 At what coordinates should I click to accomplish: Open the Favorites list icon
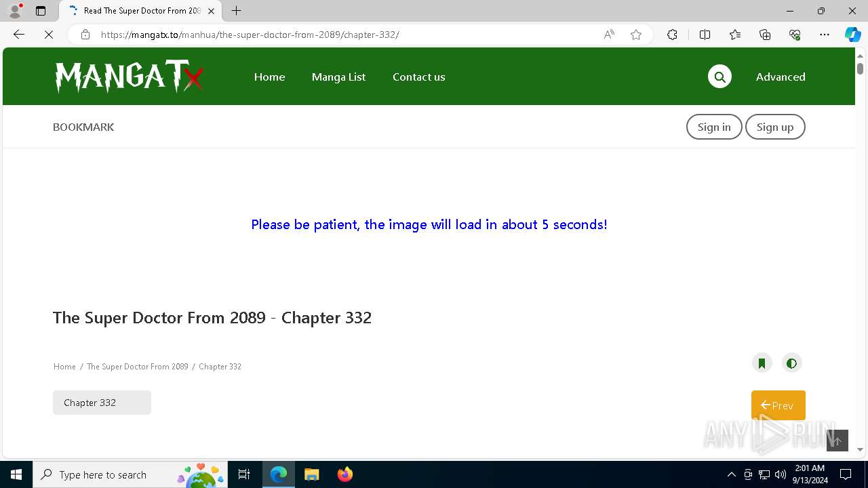point(735,35)
